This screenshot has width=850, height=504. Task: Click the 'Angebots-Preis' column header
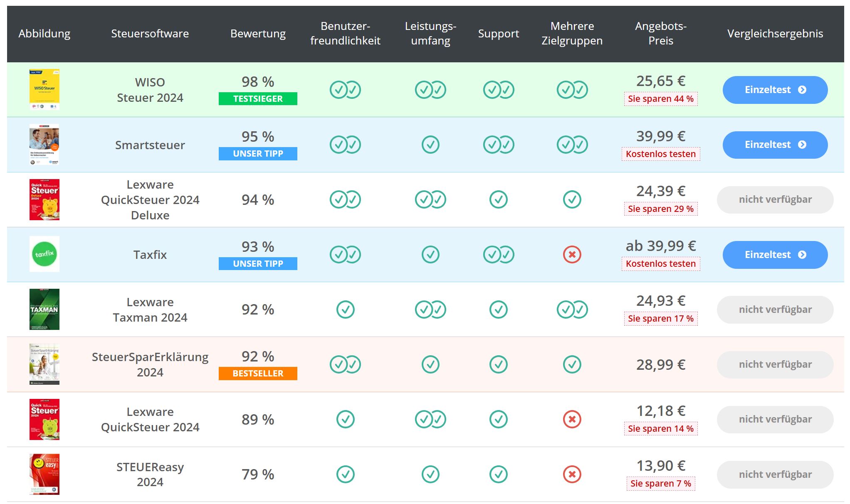(661, 33)
